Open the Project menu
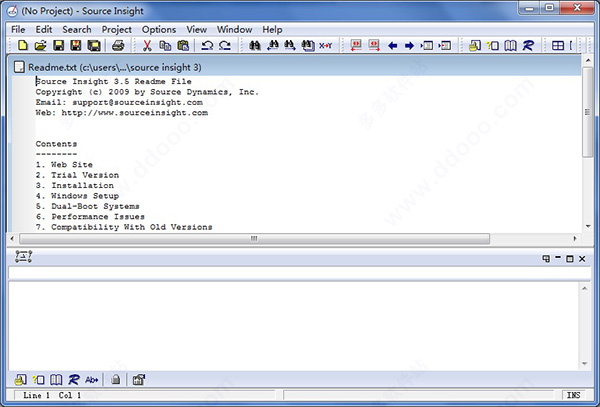600x407 pixels. click(x=116, y=29)
